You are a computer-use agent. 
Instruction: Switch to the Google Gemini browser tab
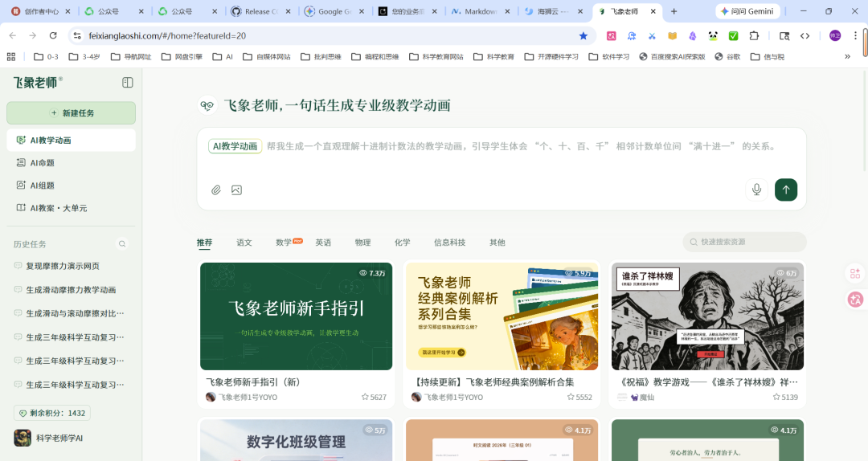[x=334, y=11]
